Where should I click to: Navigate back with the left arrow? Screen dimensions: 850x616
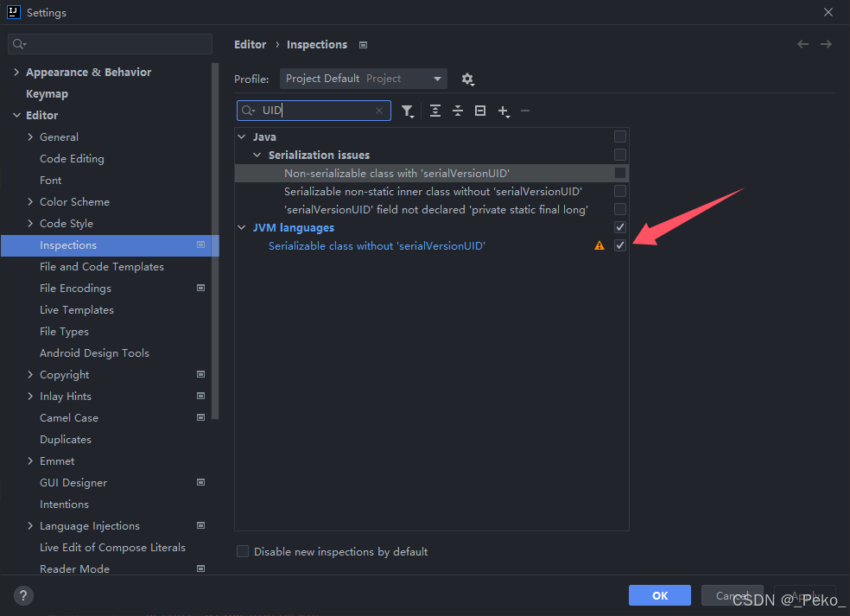[x=802, y=44]
